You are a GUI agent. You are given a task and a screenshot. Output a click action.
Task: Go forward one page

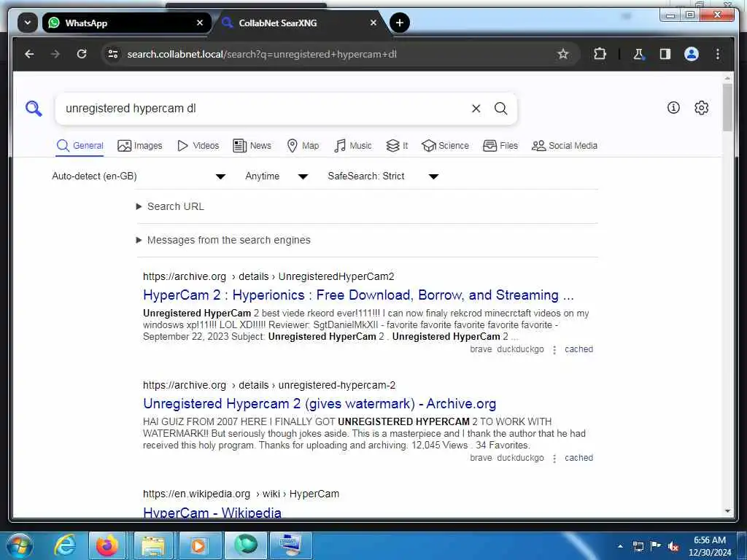(55, 54)
